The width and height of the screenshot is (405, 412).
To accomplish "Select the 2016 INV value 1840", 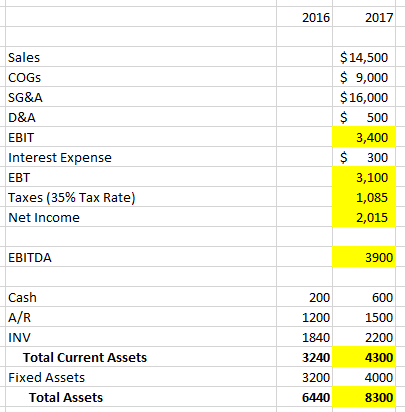I will coord(304,337).
